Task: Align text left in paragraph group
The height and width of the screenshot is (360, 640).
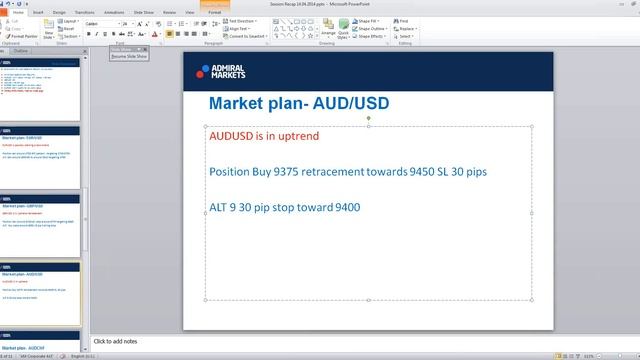Action: [x=169, y=34]
